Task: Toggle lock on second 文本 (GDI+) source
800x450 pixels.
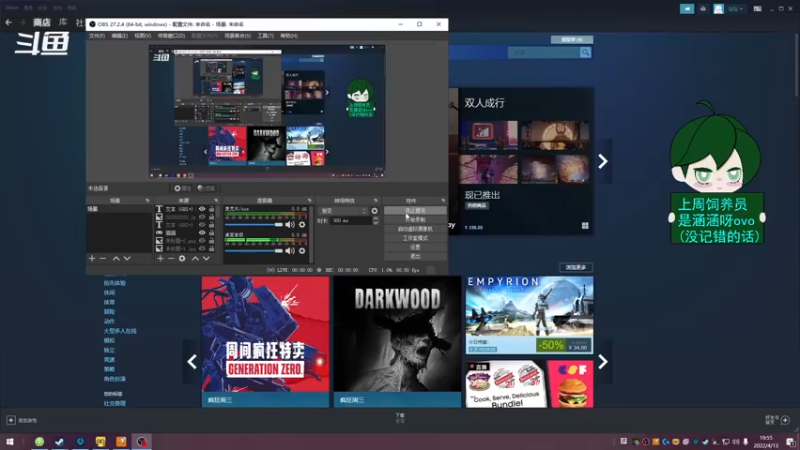Action: [211, 224]
